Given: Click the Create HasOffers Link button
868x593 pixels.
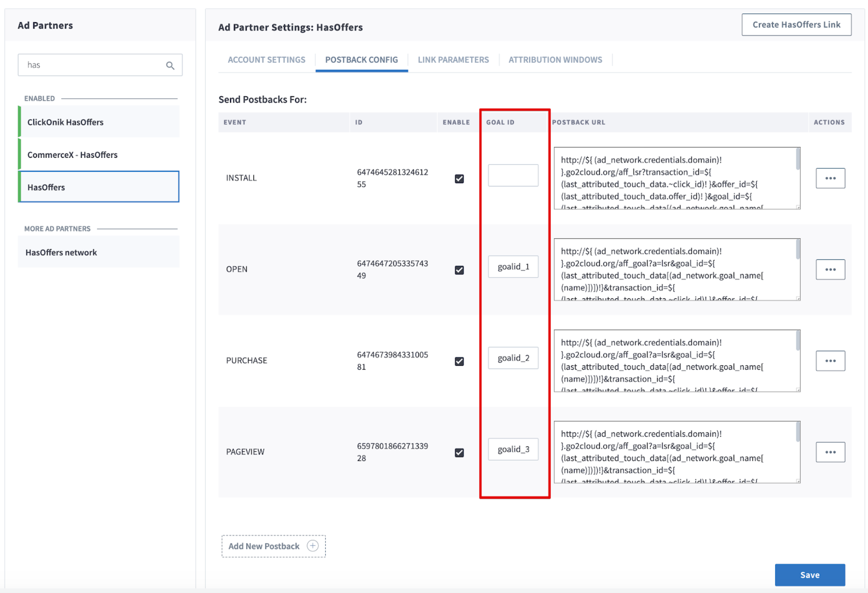Looking at the screenshot, I should tap(796, 25).
